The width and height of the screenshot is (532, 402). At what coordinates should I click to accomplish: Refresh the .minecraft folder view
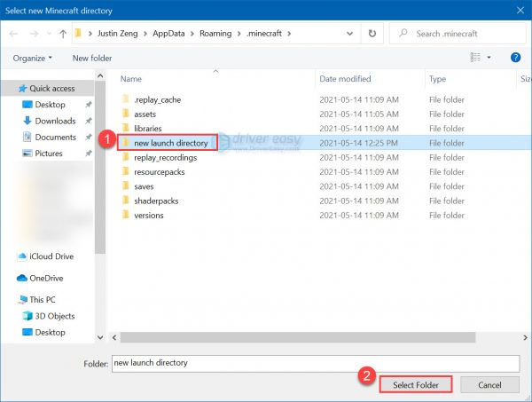[372, 33]
